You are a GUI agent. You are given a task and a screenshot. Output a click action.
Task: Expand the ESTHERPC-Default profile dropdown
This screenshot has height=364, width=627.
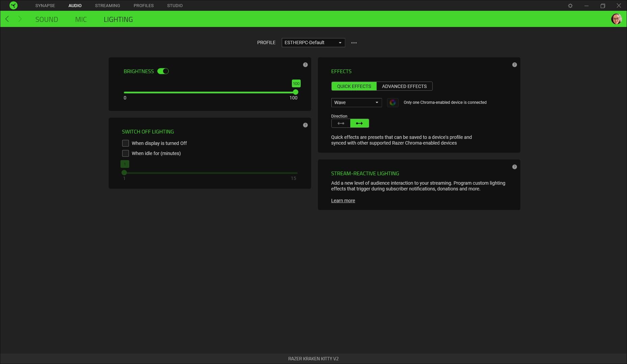313,42
